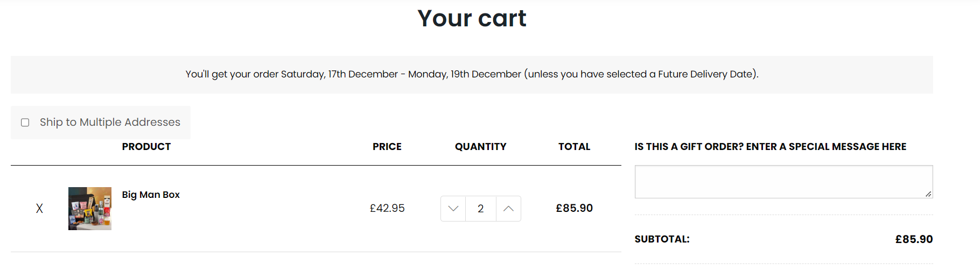Click the Your cart heading
This screenshot has width=980, height=271.
point(472,18)
